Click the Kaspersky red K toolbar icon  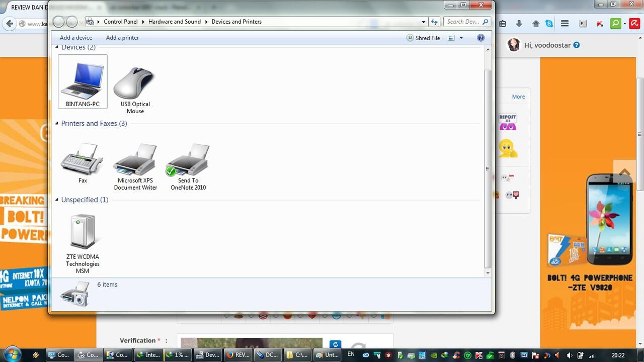click(600, 24)
